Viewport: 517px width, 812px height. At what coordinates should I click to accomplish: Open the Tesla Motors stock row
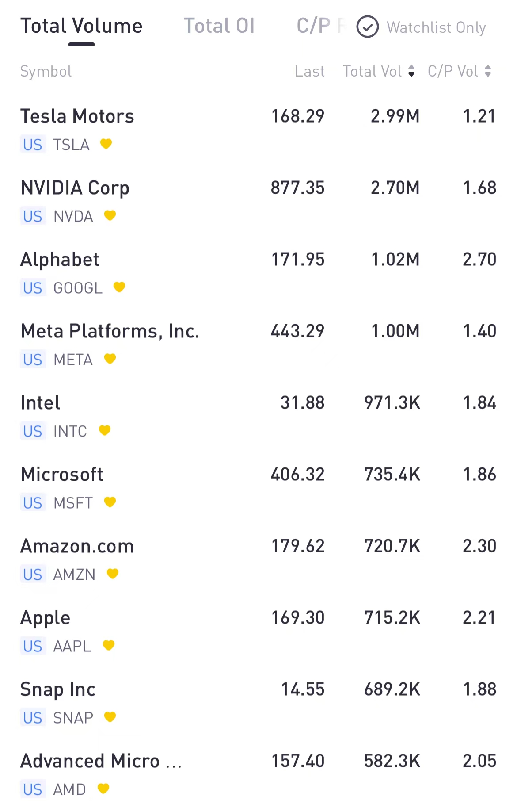coord(78,116)
